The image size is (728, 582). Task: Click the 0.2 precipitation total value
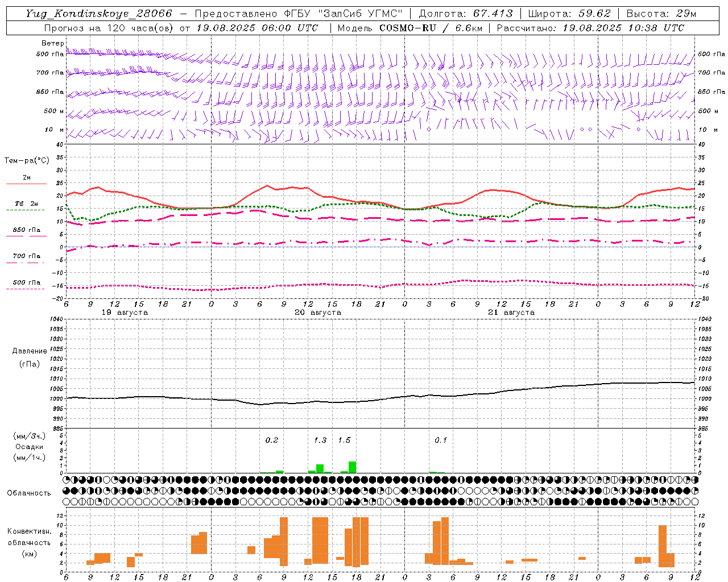coord(272,440)
